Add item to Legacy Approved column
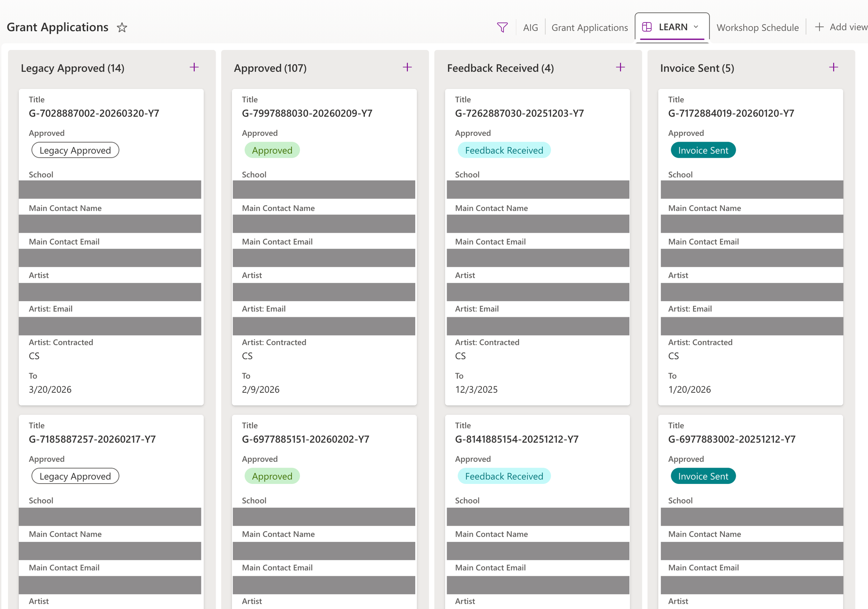 [194, 67]
